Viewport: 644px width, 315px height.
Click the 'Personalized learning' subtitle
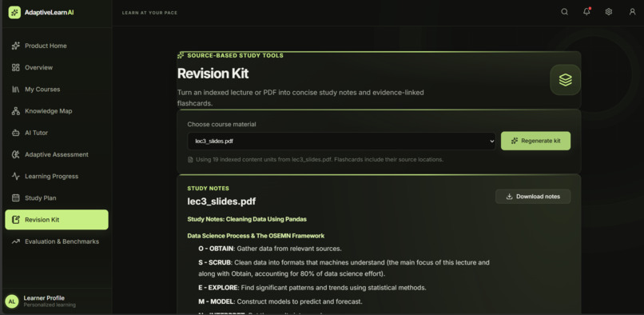pos(50,305)
